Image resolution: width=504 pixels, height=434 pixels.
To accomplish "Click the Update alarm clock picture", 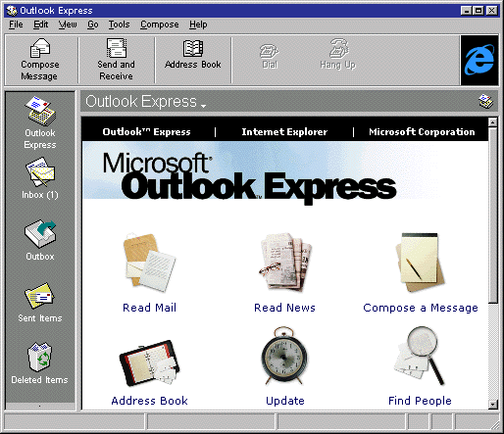I will coord(284,356).
